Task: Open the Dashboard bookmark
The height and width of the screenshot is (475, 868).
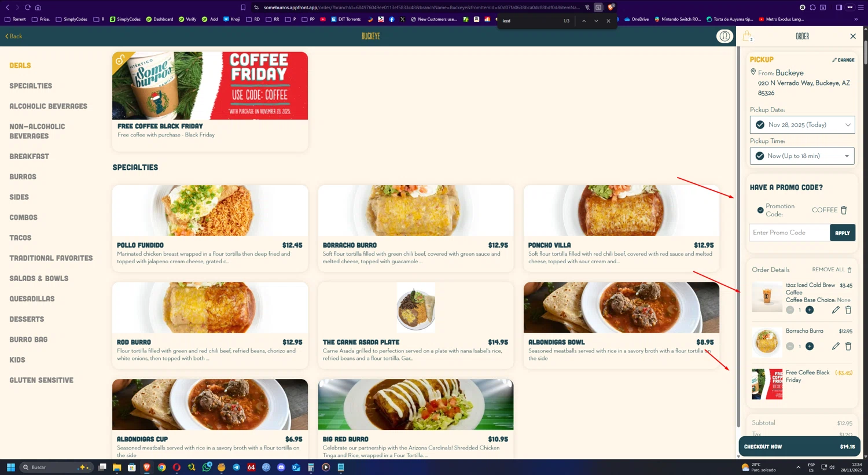Action: click(160, 19)
